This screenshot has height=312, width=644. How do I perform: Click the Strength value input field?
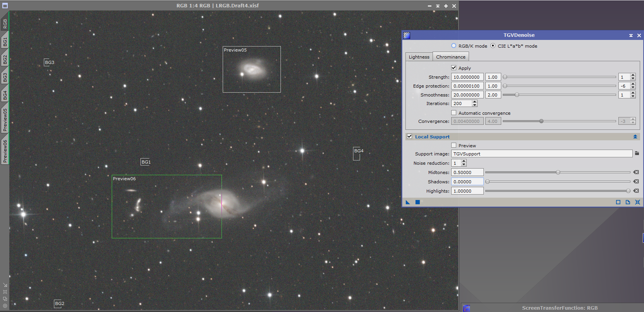point(467,77)
